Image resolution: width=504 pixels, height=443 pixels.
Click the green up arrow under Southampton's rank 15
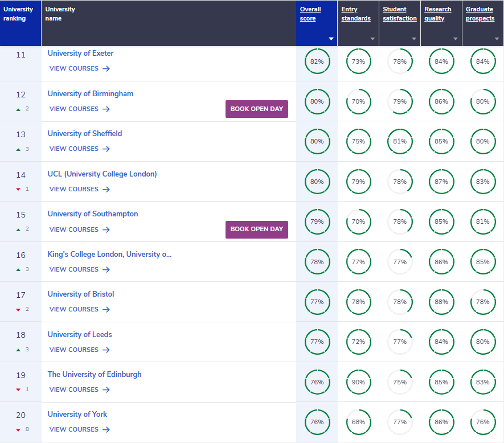pyautogui.click(x=18, y=229)
